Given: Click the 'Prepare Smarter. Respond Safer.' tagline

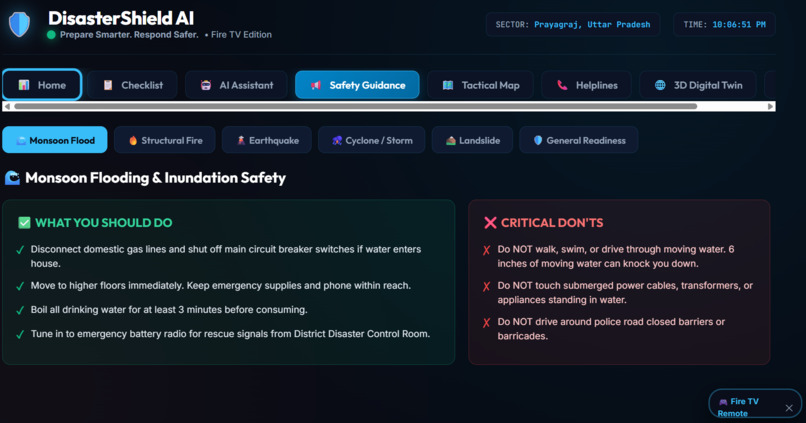Looking at the screenshot, I should click(129, 34).
